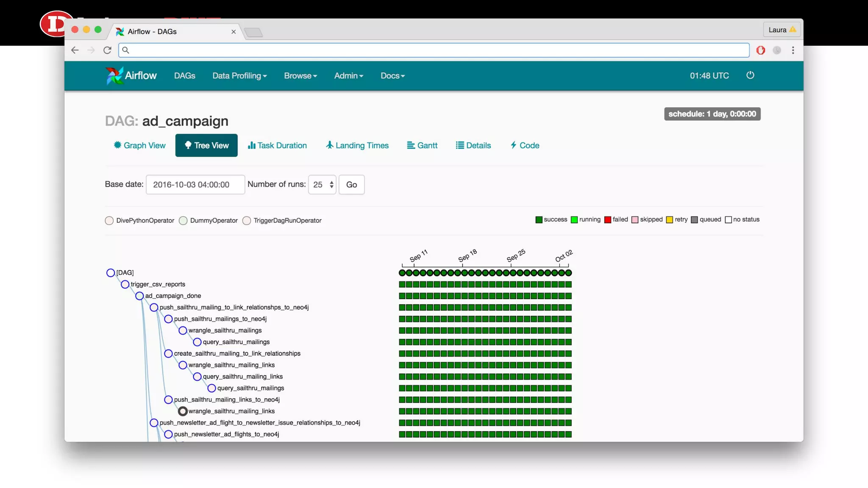Open the browser three-dot menu
Image resolution: width=868 pixels, height=488 pixels.
(x=793, y=50)
